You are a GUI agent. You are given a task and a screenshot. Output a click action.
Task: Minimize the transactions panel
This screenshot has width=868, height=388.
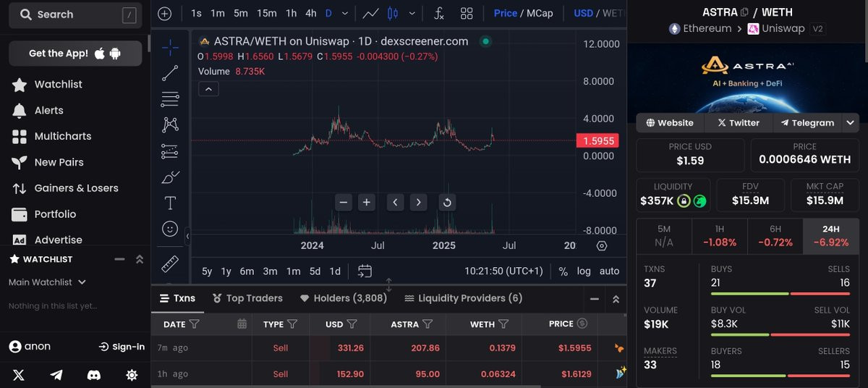click(x=595, y=298)
